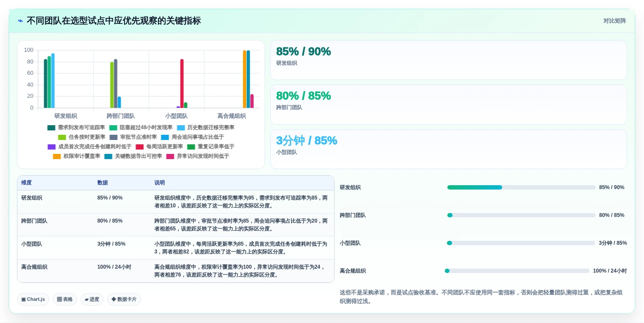Toggle the 阻塞超过48小时发现率 legend item

[x=141, y=127]
